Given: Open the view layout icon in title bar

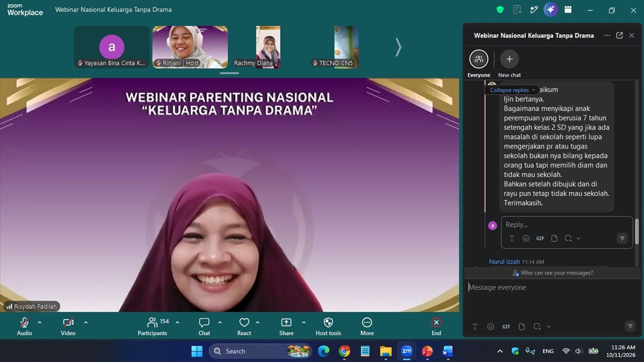Looking at the screenshot, I should click(568, 10).
